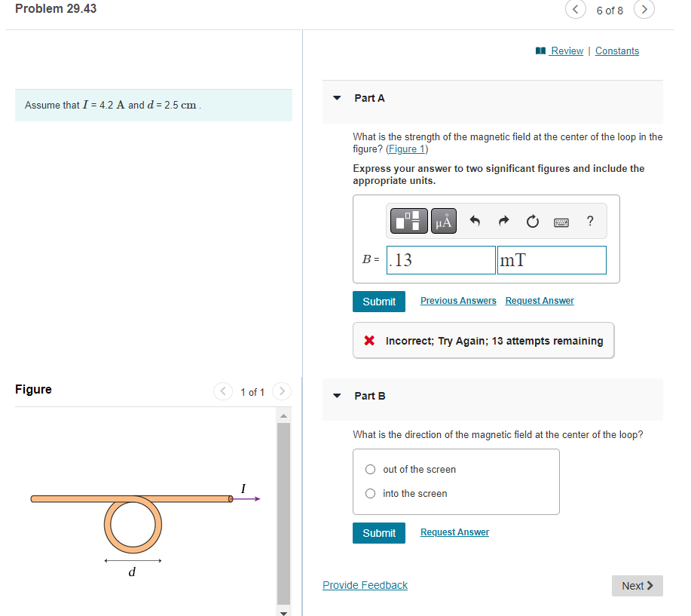Collapse the Part A section

coord(336,98)
